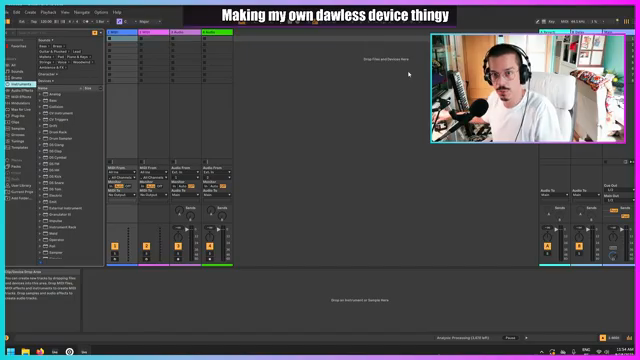Select the Strings filter tag
640x360 pixels.
pyautogui.click(x=46, y=62)
